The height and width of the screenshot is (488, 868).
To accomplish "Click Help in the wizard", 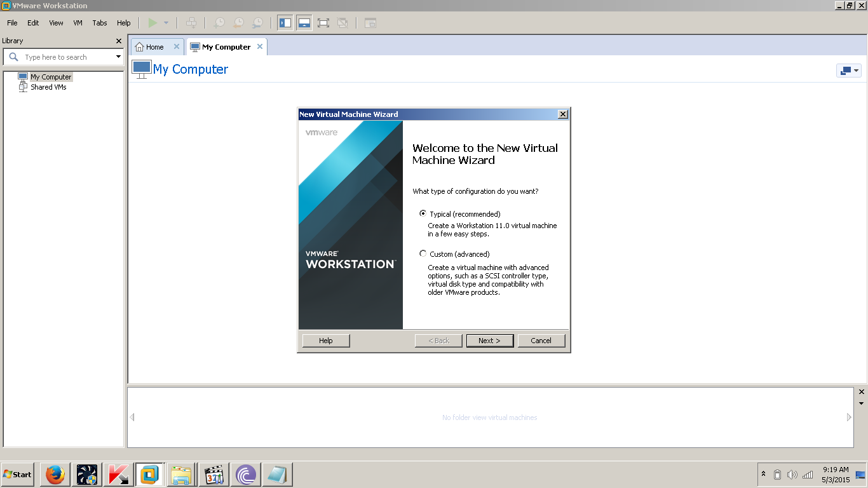I will (x=326, y=341).
